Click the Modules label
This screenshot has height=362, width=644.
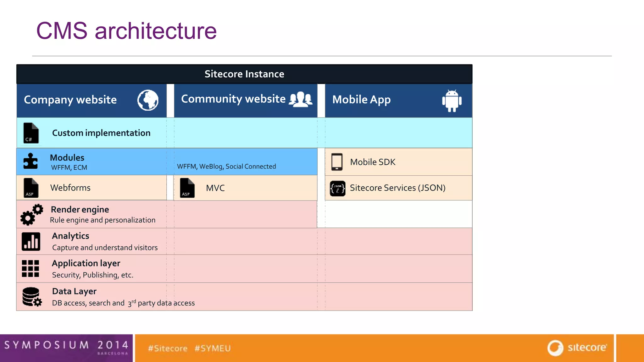[67, 157]
